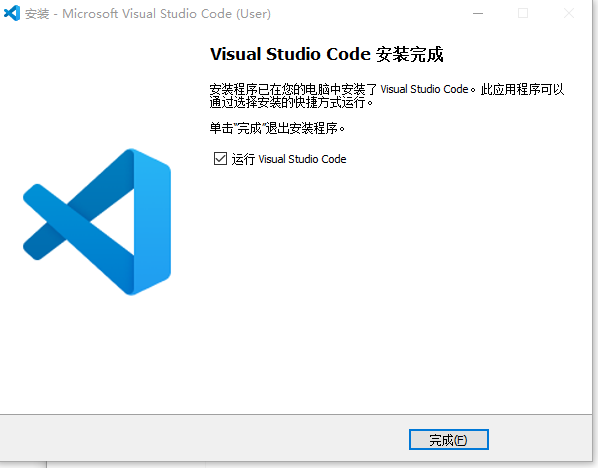
Task: Click the 此应用程序可以 text at the line end
Action: click(522, 89)
